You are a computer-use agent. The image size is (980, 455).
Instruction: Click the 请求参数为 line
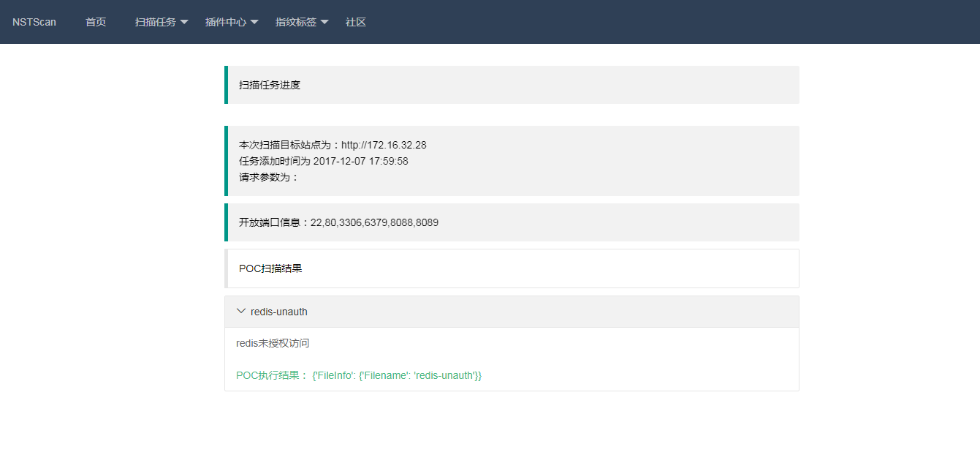click(269, 177)
